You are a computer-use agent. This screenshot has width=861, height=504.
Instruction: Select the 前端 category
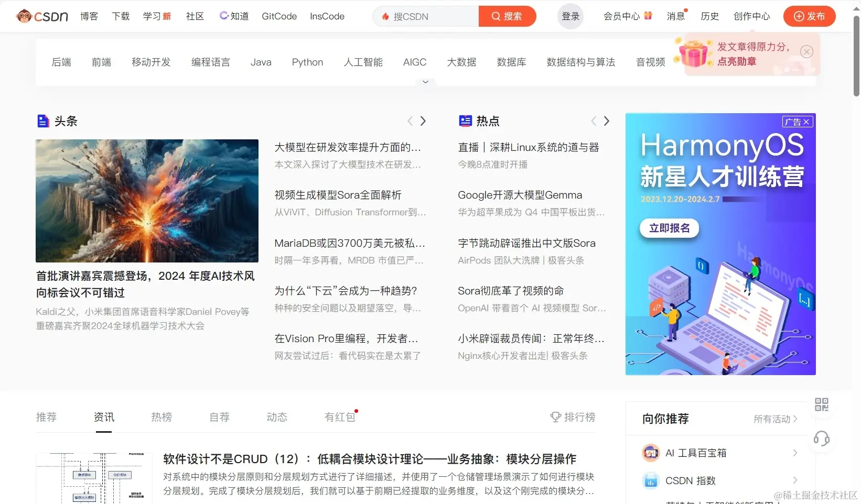[101, 62]
